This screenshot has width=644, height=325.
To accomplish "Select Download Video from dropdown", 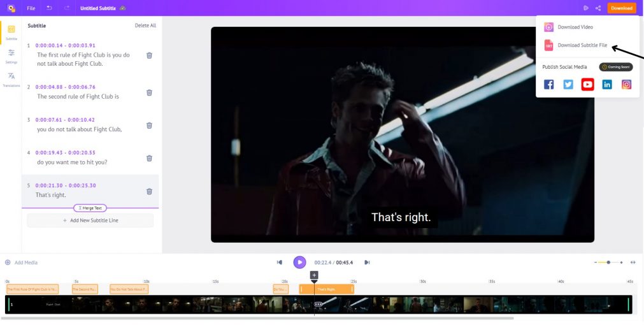I will [x=575, y=27].
